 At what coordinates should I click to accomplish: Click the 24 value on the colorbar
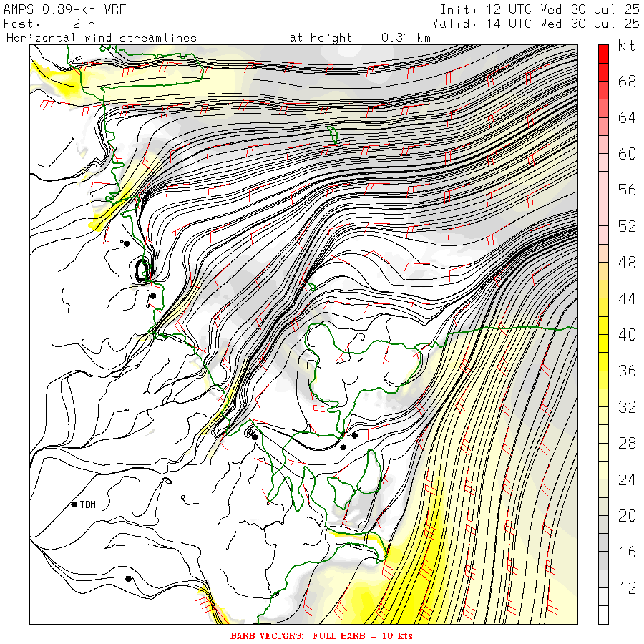pyautogui.click(x=627, y=479)
